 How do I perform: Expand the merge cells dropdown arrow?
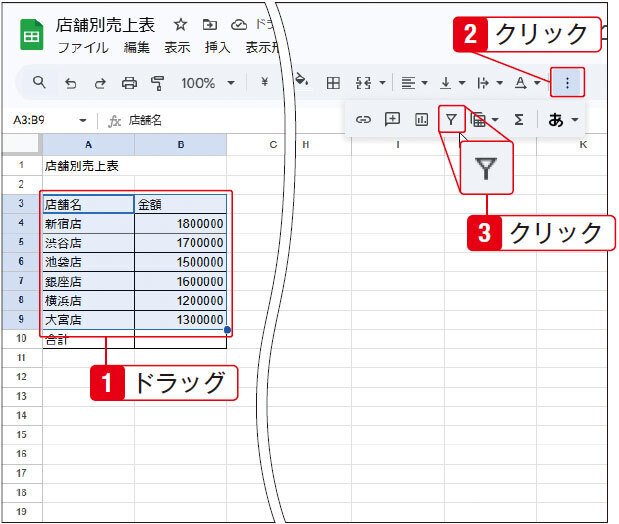pyautogui.click(x=383, y=83)
